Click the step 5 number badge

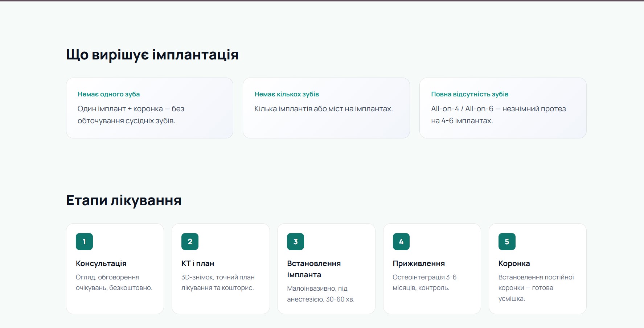[x=507, y=241]
